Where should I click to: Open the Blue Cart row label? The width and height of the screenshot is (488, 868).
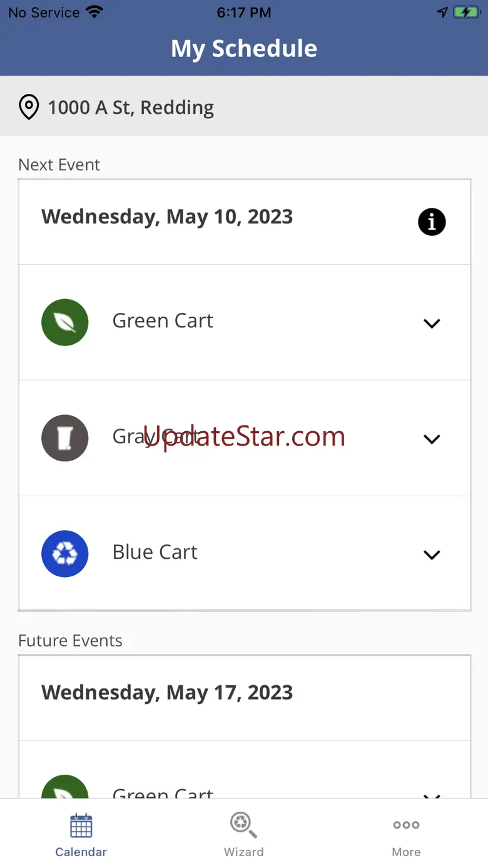coord(155,552)
